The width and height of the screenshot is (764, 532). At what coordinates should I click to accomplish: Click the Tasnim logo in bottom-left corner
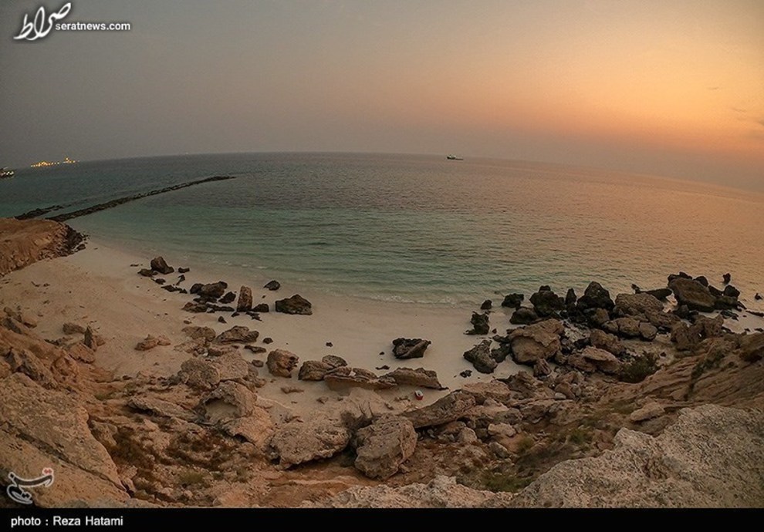pos(29,484)
